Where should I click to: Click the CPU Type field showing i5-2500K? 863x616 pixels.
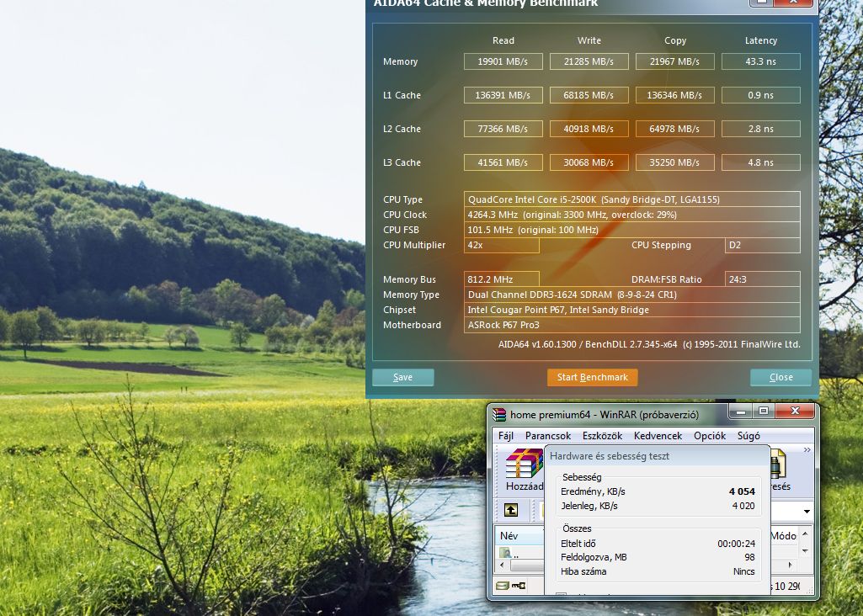pos(631,199)
